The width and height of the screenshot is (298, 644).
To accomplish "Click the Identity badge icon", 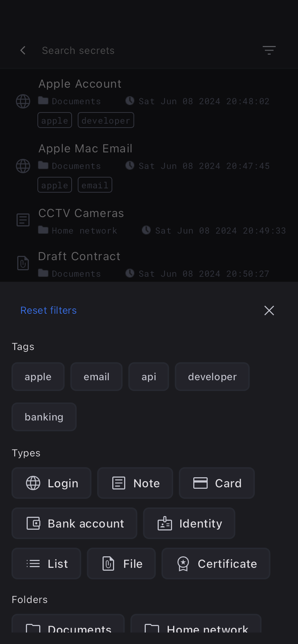I will click(x=165, y=523).
